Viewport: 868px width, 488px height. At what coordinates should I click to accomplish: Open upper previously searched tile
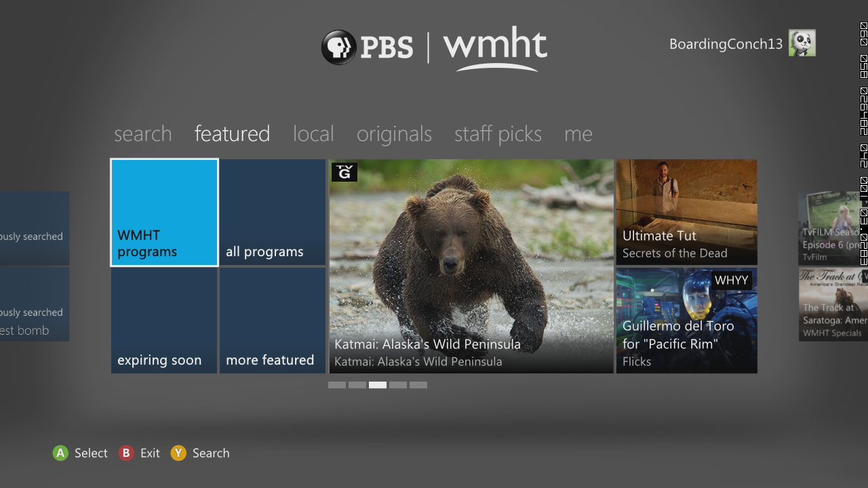35,228
